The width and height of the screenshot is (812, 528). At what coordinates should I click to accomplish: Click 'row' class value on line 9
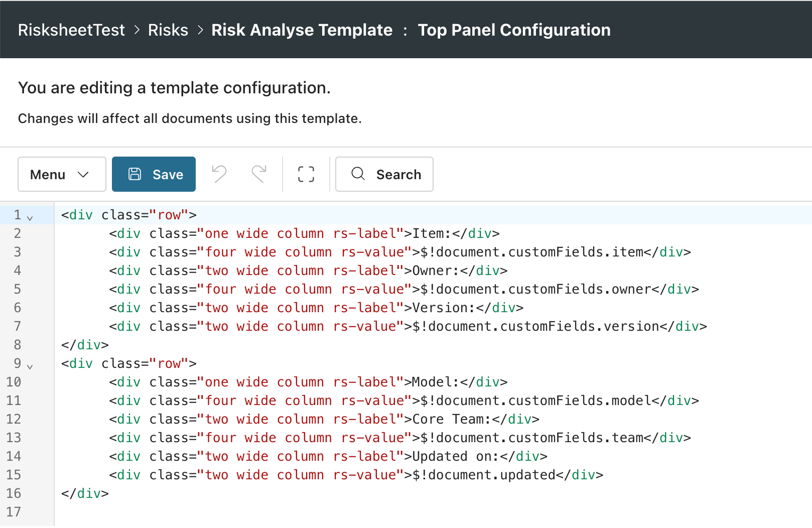170,363
